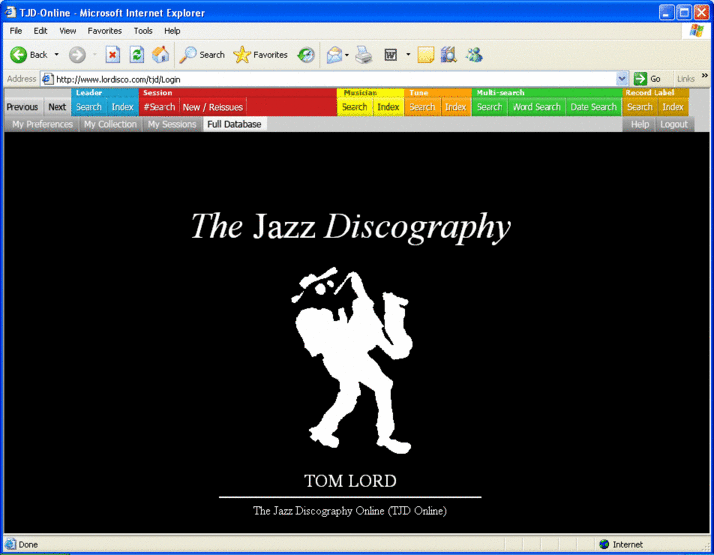Viewport: 714px width, 555px height.
Task: Click the page icon in address bar
Action: (x=48, y=79)
